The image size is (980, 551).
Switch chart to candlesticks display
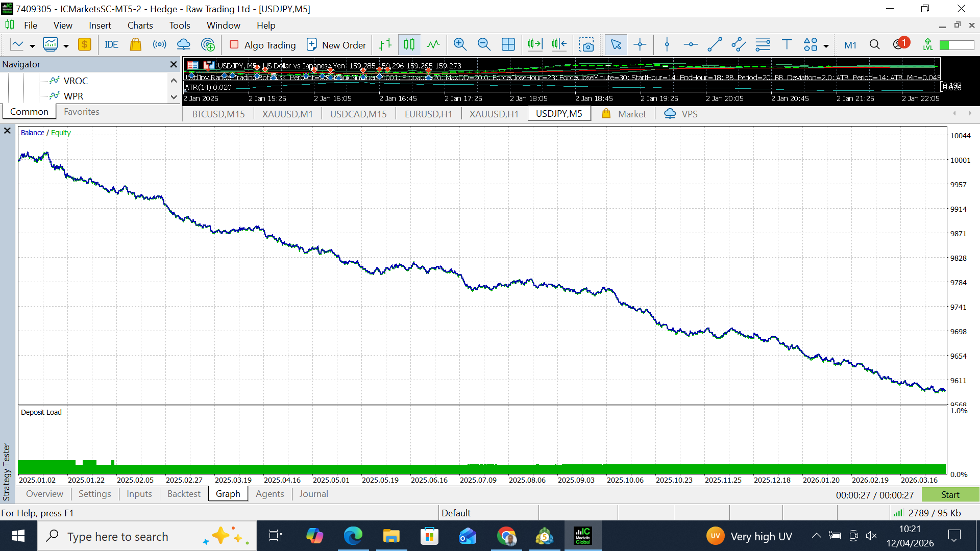(409, 45)
